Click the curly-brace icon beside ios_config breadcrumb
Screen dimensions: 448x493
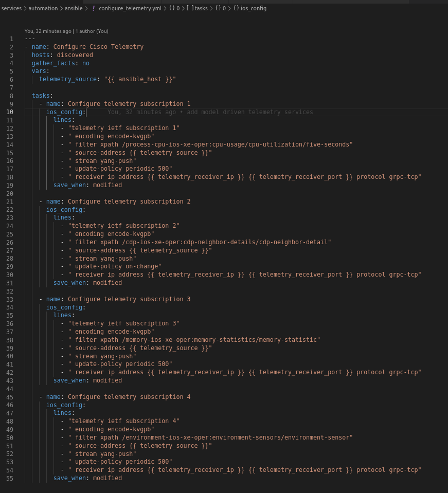[x=236, y=8]
